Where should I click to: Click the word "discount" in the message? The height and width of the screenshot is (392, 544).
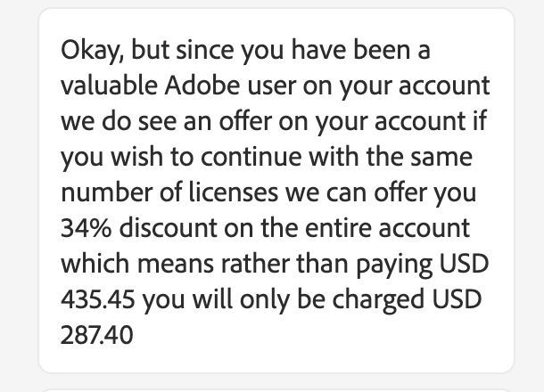[171, 227]
